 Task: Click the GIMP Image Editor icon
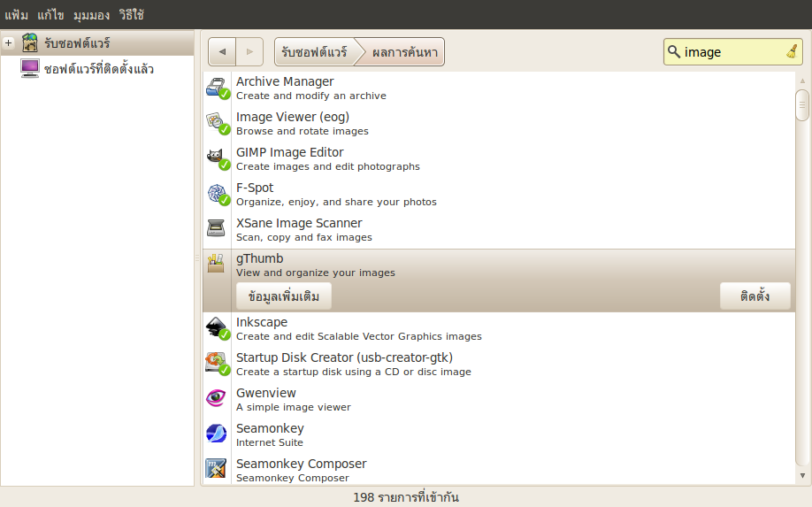click(x=217, y=159)
